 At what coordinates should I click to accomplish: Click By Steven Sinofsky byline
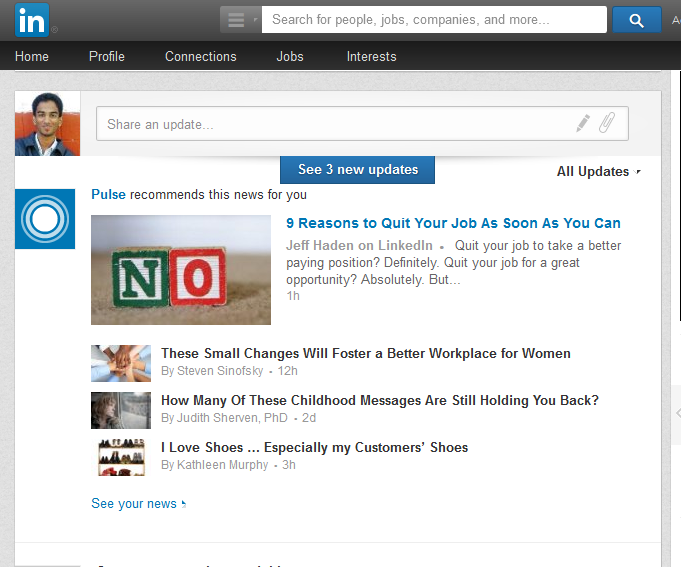click(212, 371)
